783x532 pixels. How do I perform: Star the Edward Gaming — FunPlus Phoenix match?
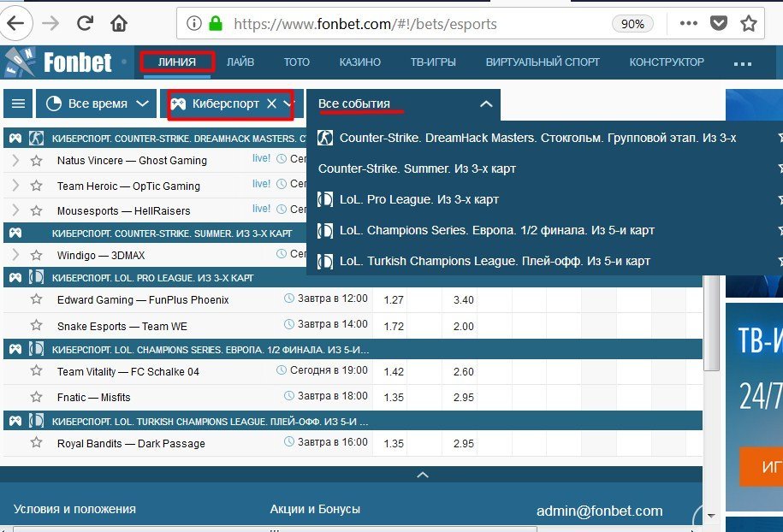tap(37, 299)
